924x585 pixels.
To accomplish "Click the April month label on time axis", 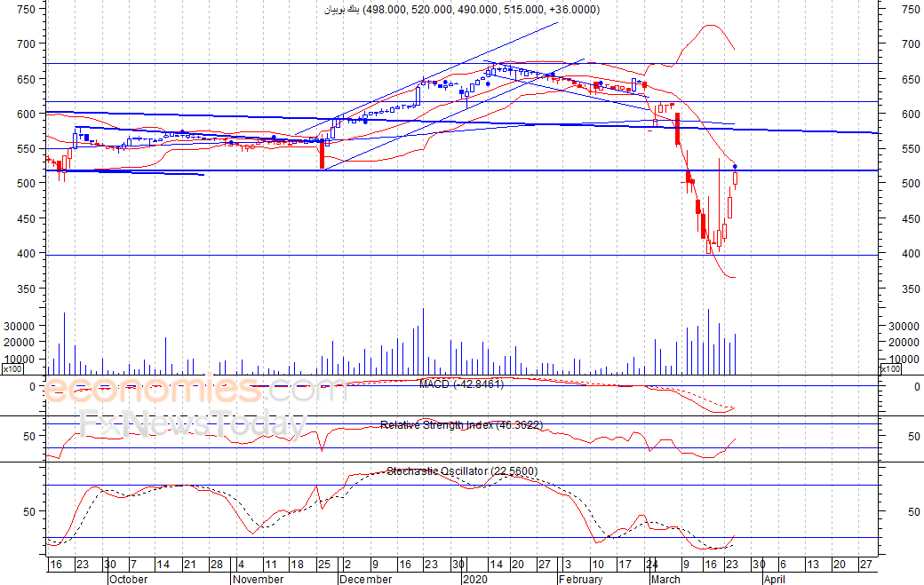I will click(775, 579).
